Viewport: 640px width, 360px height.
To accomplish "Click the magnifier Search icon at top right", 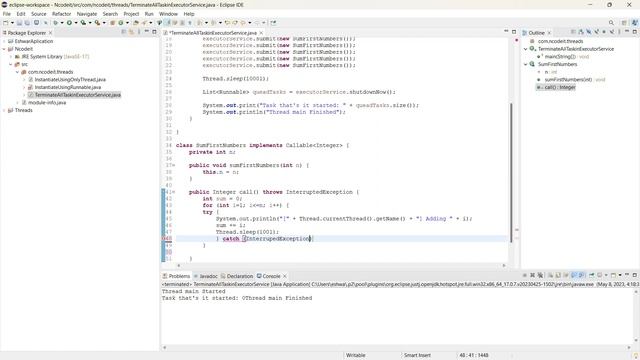I will (x=611, y=23).
